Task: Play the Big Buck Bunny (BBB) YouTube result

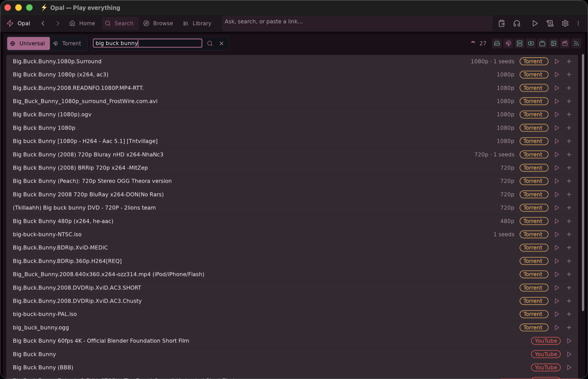Action: coord(569,368)
